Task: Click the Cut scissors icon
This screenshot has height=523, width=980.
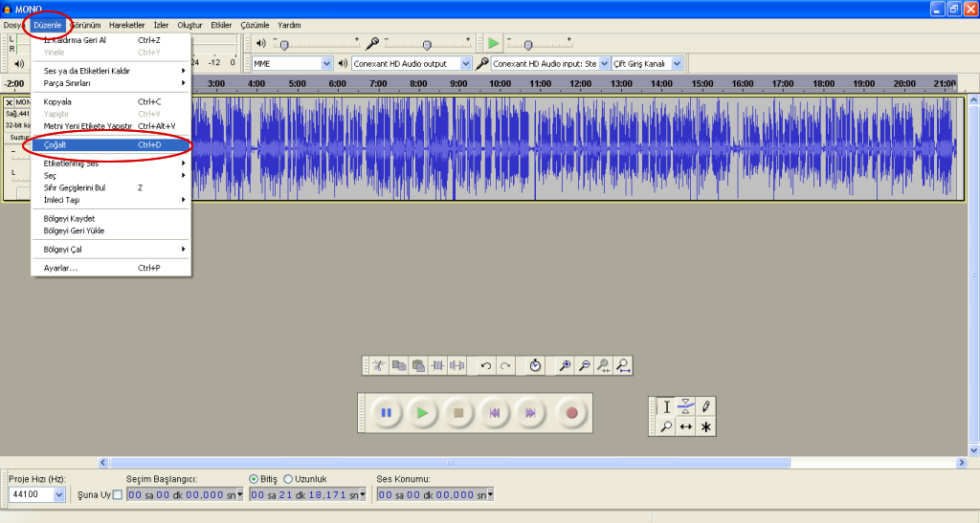Action: pos(379,366)
